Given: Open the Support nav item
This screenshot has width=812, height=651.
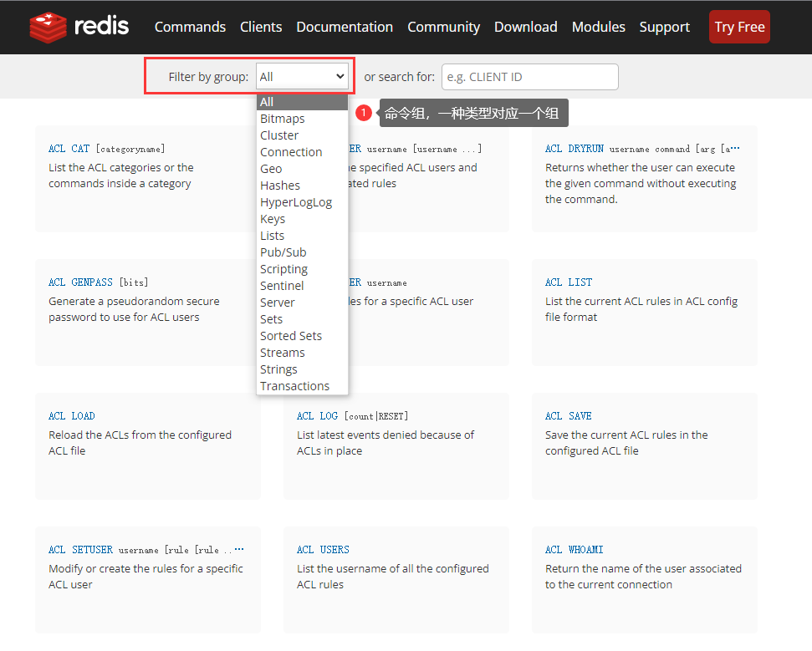Looking at the screenshot, I should (665, 27).
